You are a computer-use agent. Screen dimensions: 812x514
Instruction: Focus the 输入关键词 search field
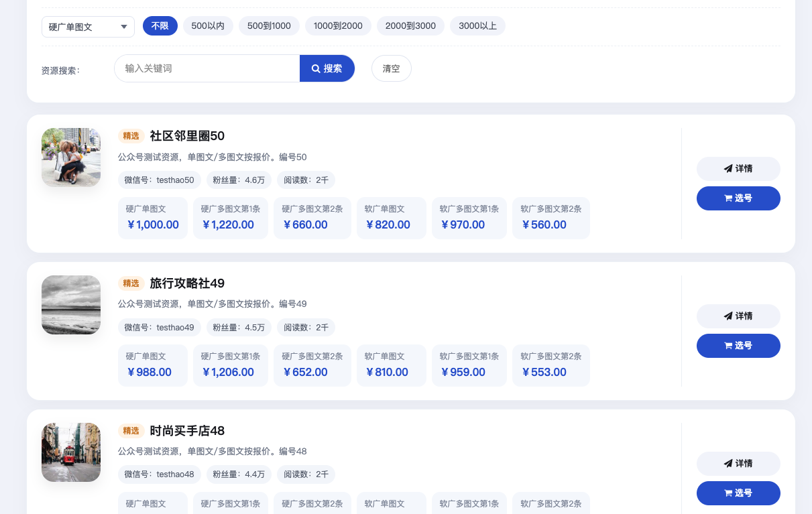point(207,68)
